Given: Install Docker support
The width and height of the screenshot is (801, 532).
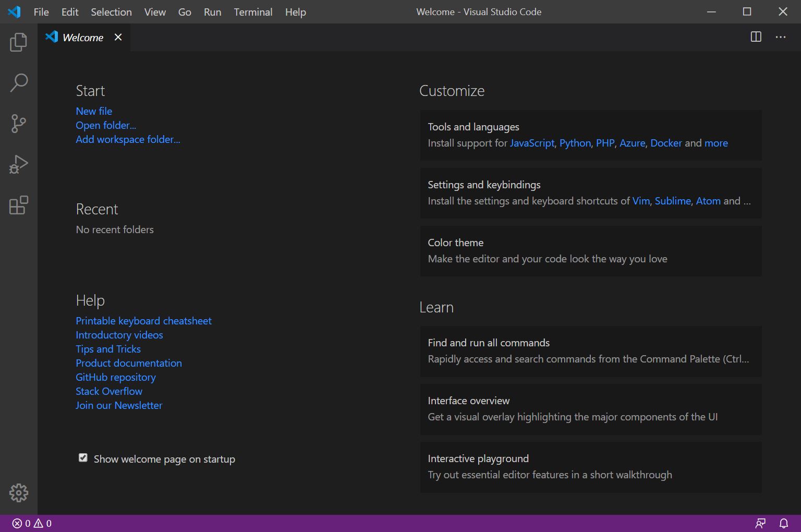Looking at the screenshot, I should pyautogui.click(x=666, y=143).
